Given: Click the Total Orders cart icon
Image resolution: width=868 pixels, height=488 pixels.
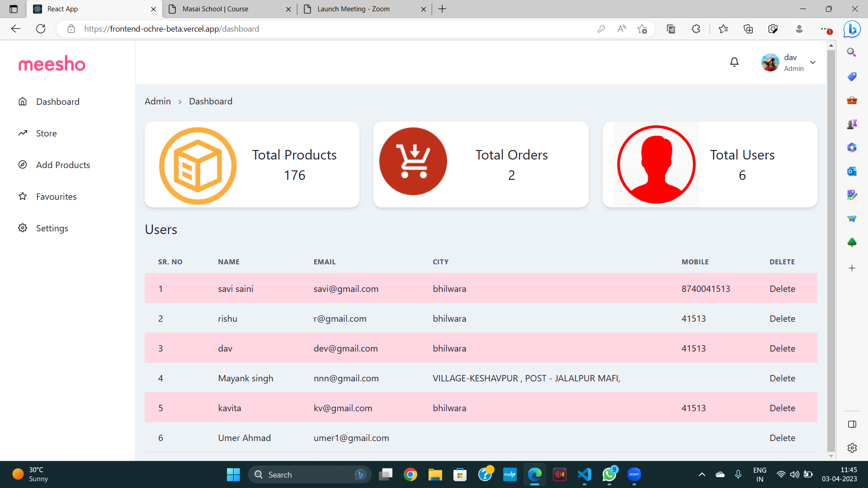Looking at the screenshot, I should pyautogui.click(x=413, y=161).
